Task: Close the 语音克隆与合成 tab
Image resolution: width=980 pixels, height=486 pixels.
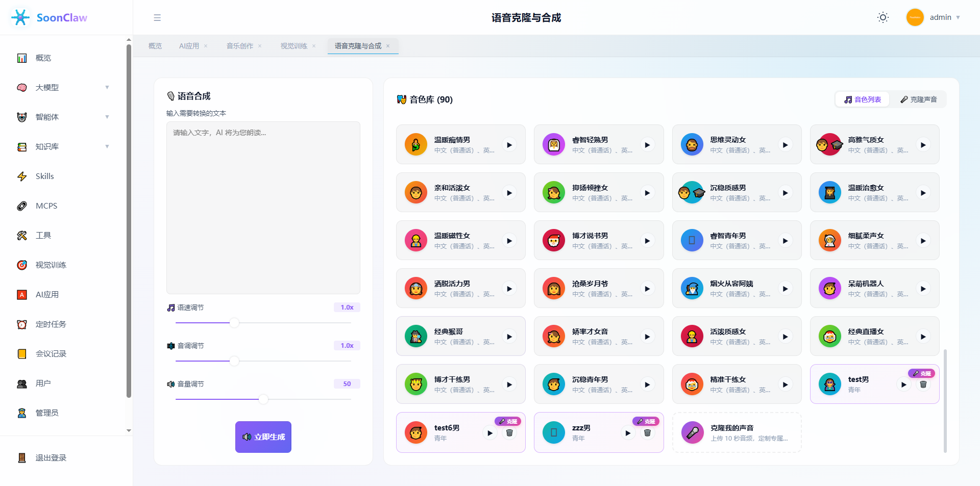Action: pos(388,46)
